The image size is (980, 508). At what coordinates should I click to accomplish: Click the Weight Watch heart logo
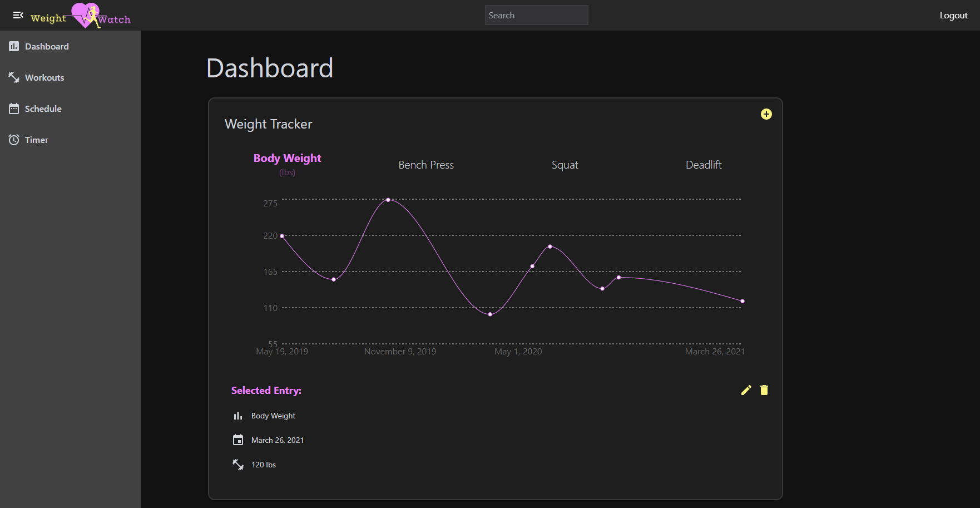click(x=86, y=15)
